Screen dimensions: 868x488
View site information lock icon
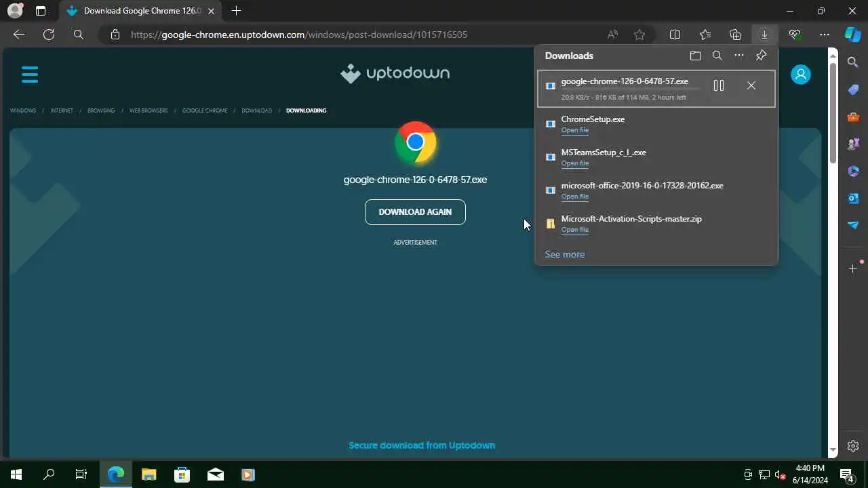coord(115,35)
